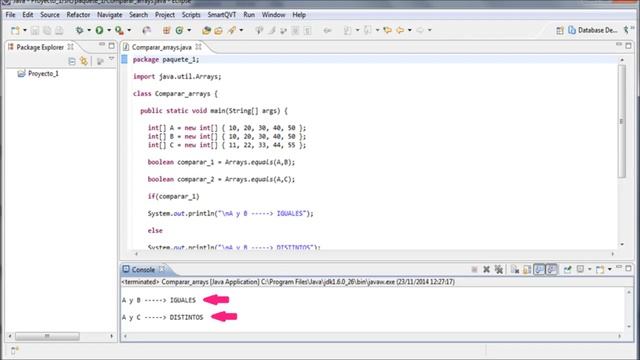The image size is (640, 360).
Task: Close the Package Explorer view
Action: pyautogui.click(x=71, y=47)
